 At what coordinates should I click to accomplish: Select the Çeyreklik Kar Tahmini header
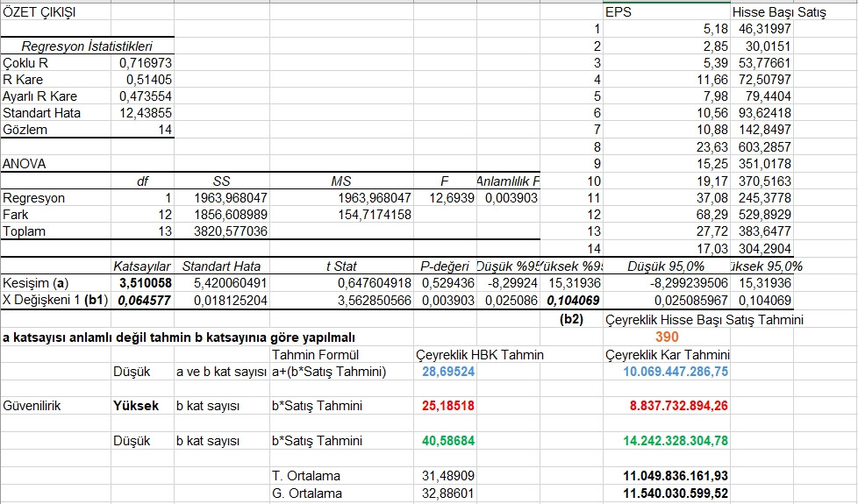[667, 355]
